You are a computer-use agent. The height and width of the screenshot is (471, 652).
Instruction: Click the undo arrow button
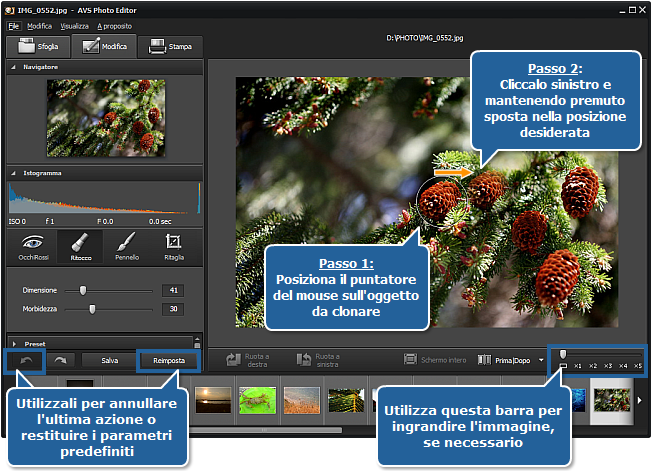[x=26, y=359]
